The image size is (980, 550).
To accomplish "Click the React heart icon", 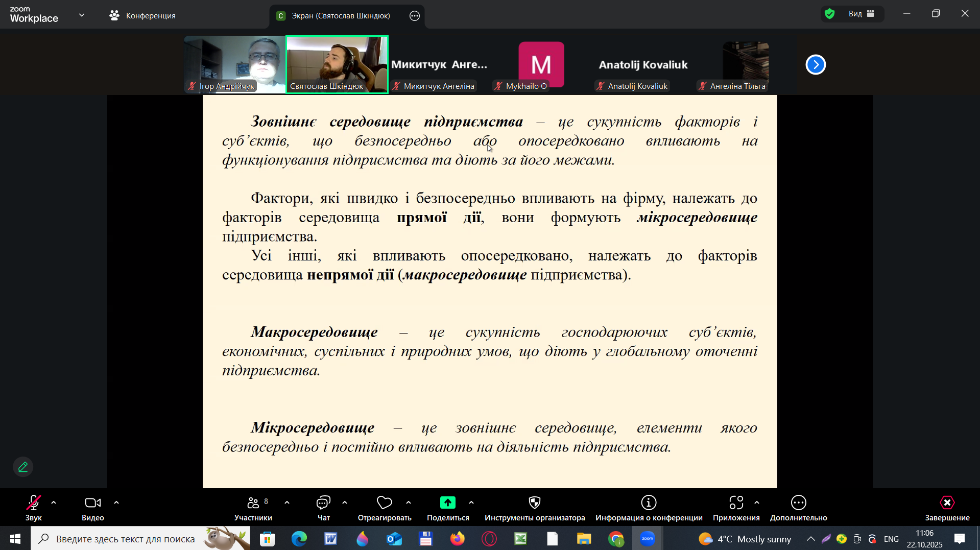I will pyautogui.click(x=384, y=503).
